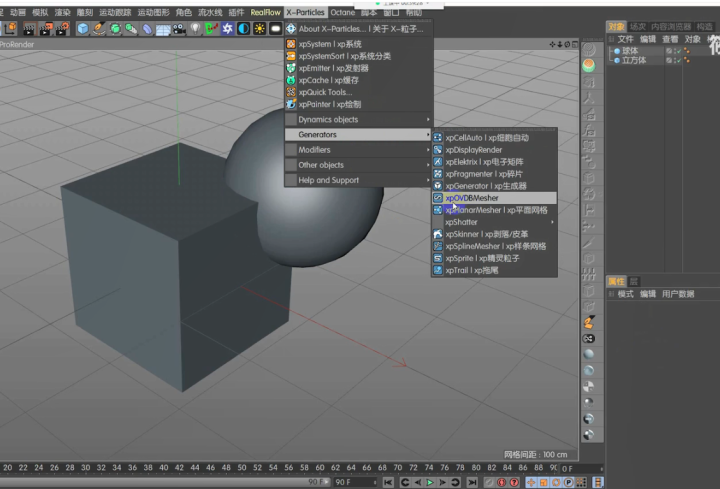Select the xpElektrix entry

pos(494,162)
